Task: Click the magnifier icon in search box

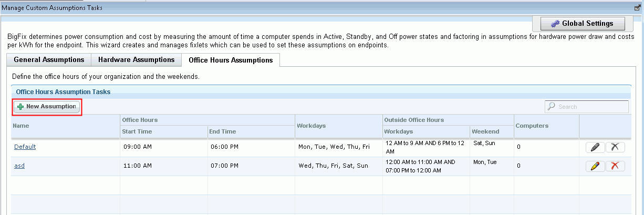Action: (x=552, y=107)
